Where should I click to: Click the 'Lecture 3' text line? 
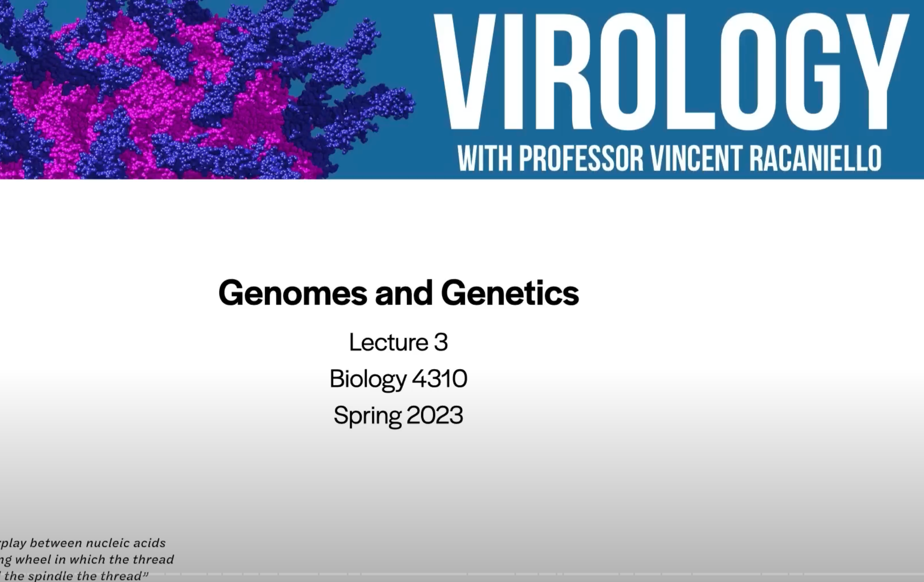pyautogui.click(x=398, y=342)
